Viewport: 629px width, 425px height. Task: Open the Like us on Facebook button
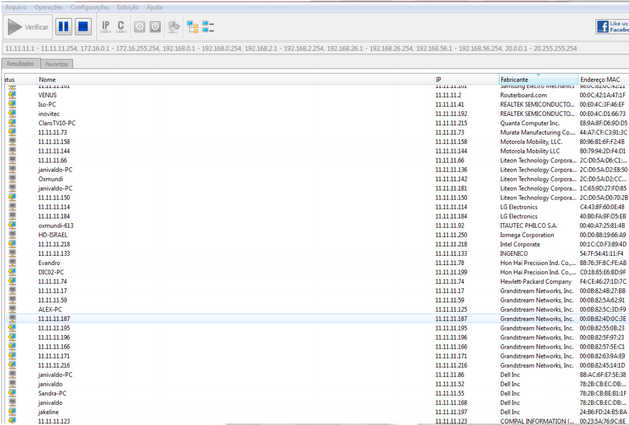[612, 27]
